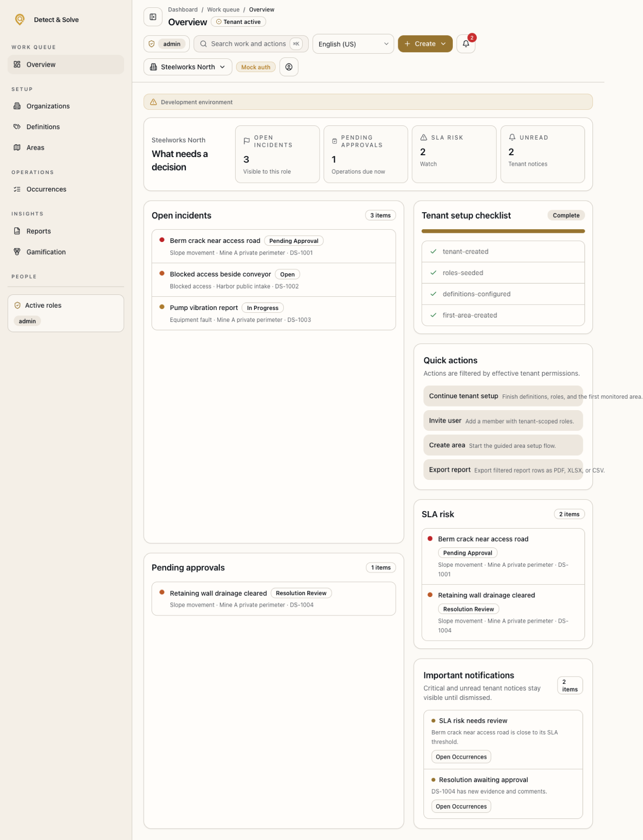Image resolution: width=643 pixels, height=840 pixels.
Task: Open Areas in the sidebar
Action: pyautogui.click(x=66, y=147)
